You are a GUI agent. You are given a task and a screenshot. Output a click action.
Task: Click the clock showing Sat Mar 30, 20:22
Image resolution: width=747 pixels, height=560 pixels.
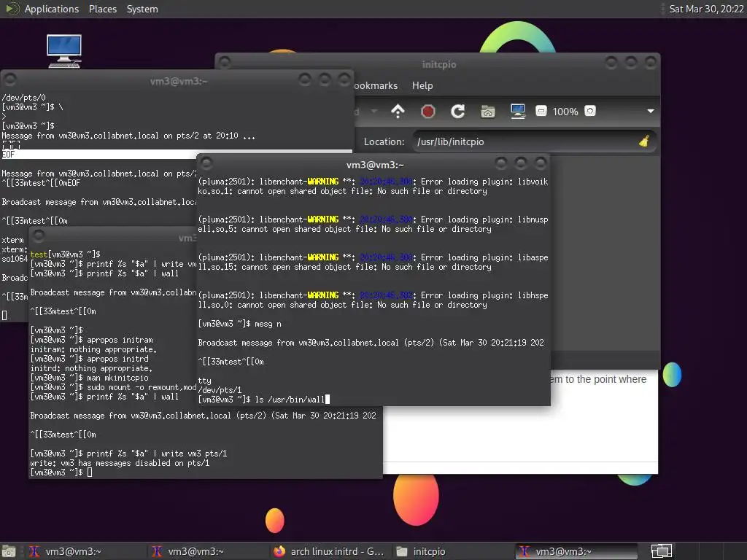pos(706,9)
